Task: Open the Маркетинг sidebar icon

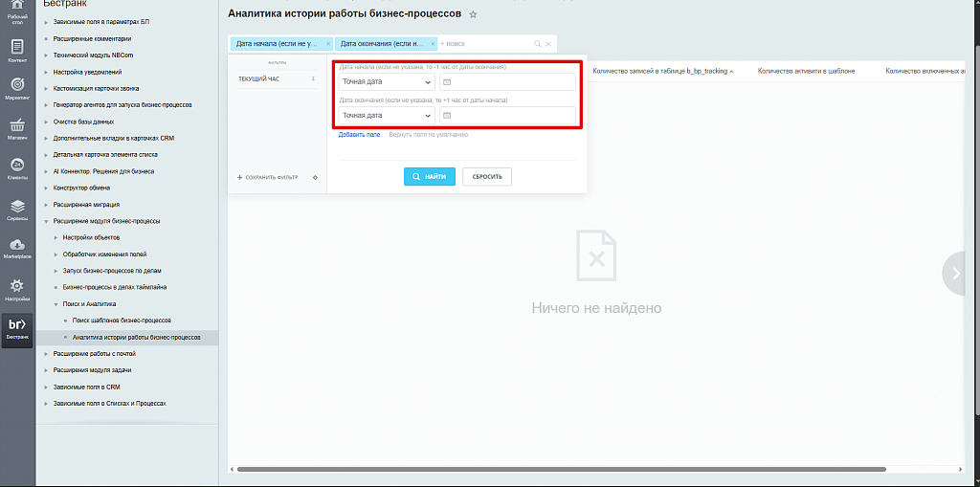Action: 17,89
